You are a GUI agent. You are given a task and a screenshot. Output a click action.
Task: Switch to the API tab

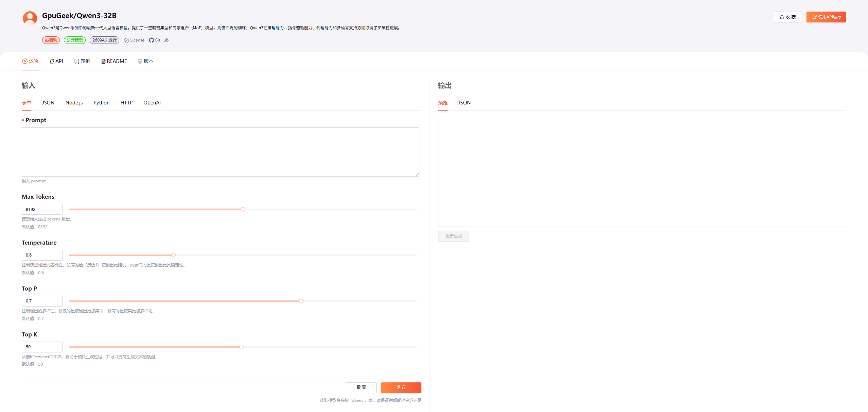(x=56, y=61)
